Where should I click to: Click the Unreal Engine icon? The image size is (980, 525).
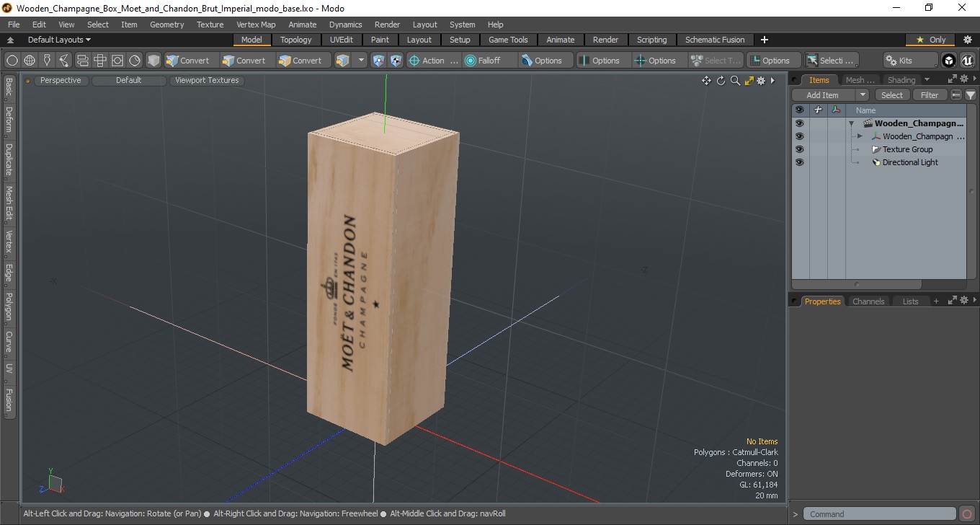coord(967,61)
